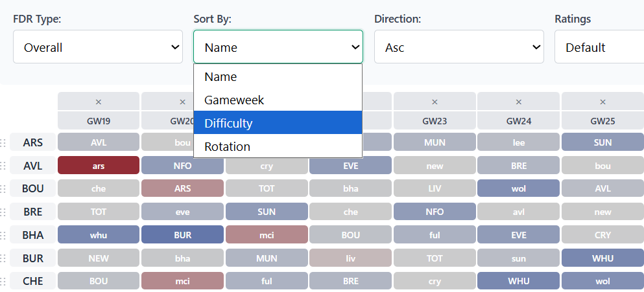The image size is (644, 292).
Task: Open the FDR Type dropdown
Action: click(x=98, y=47)
